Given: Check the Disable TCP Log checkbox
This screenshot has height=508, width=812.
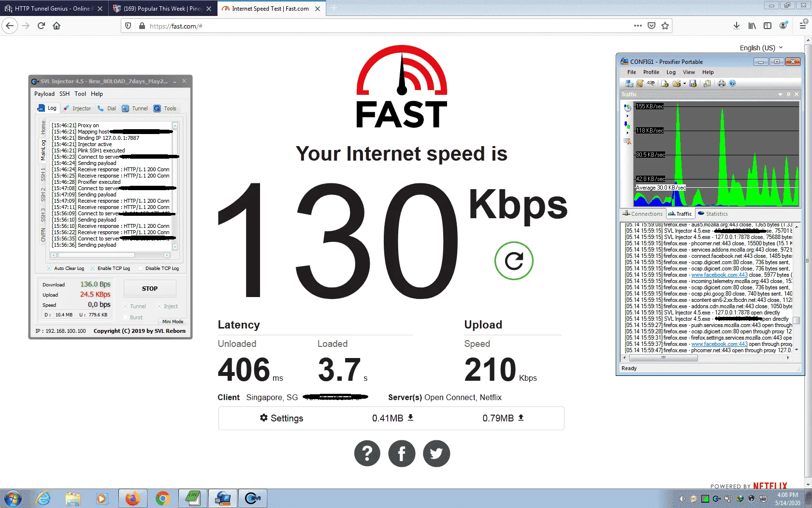Looking at the screenshot, I should tap(140, 269).
